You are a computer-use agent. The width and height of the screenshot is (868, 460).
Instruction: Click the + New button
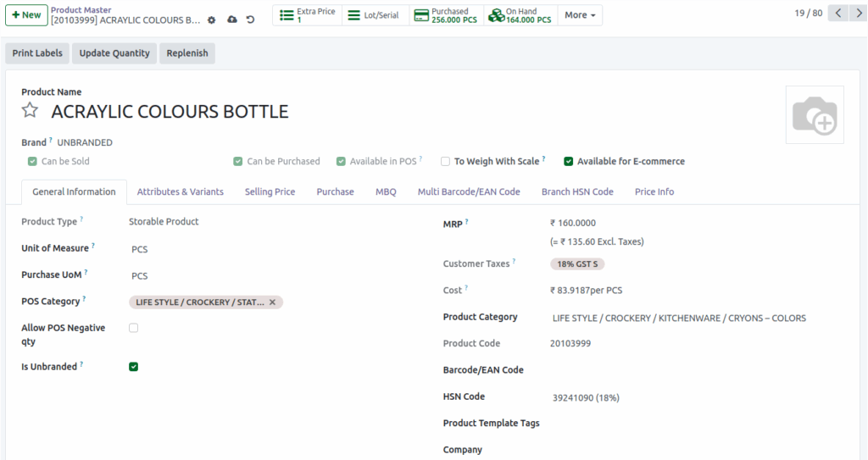pyautogui.click(x=26, y=15)
